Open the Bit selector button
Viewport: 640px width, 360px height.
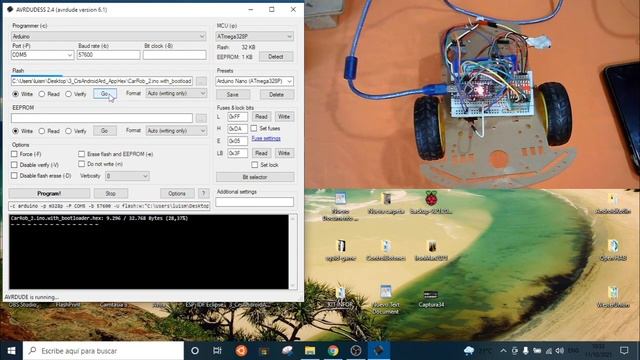coord(255,177)
